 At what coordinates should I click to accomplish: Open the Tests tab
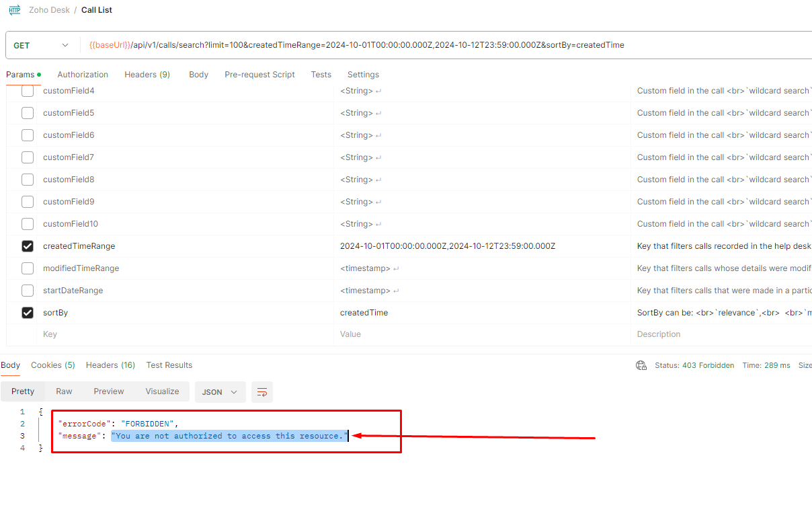point(321,75)
